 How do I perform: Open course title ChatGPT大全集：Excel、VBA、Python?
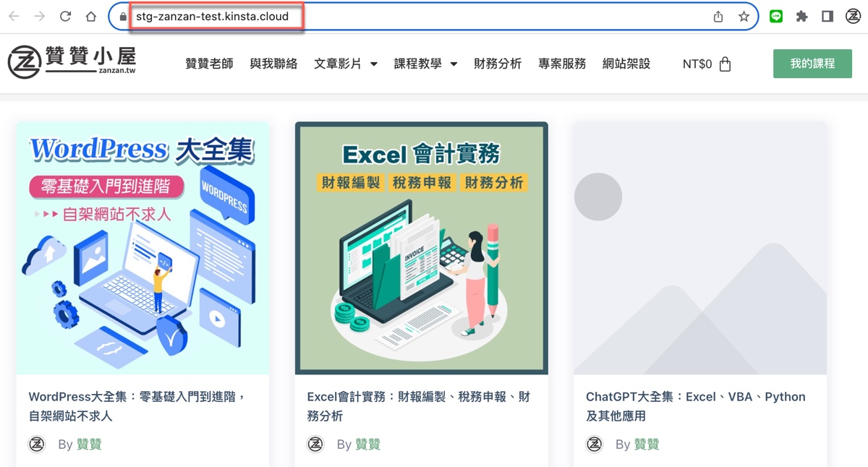pyautogui.click(x=695, y=406)
